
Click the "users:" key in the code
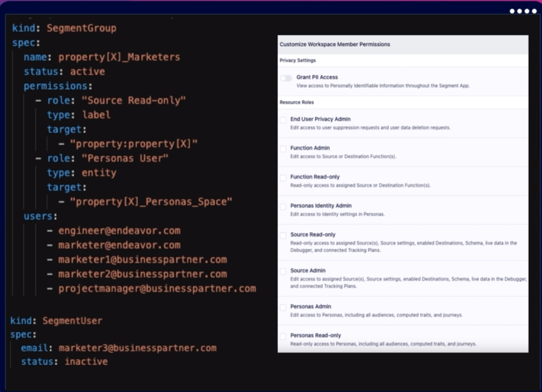point(41,216)
